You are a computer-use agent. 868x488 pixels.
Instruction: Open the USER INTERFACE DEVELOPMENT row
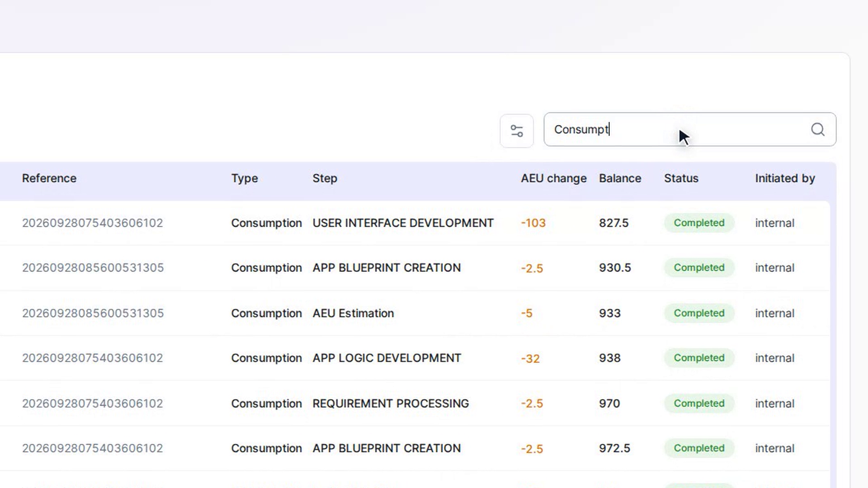415,223
